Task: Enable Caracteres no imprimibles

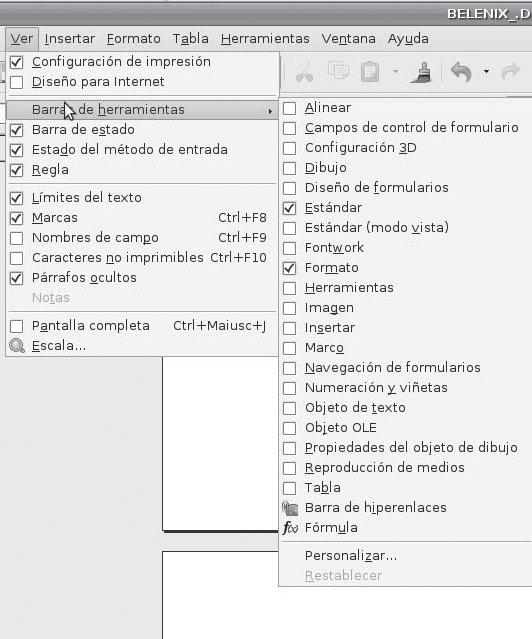Action: tap(17, 258)
